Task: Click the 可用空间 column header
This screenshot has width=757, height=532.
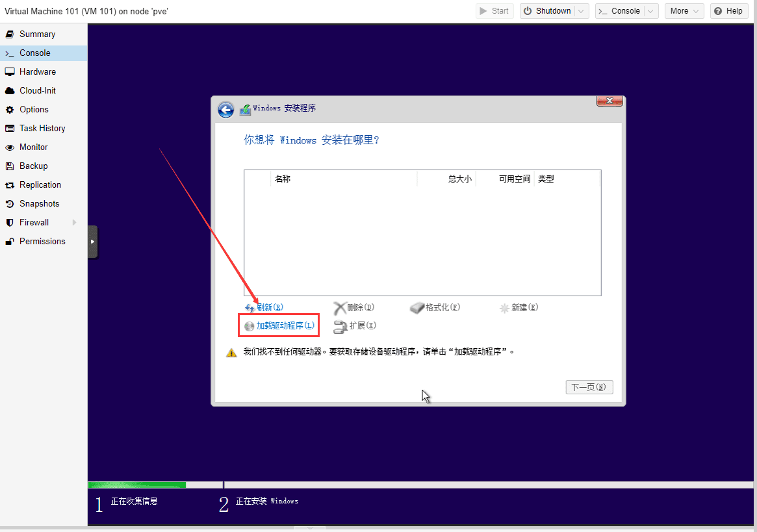Action: pyautogui.click(x=504, y=179)
